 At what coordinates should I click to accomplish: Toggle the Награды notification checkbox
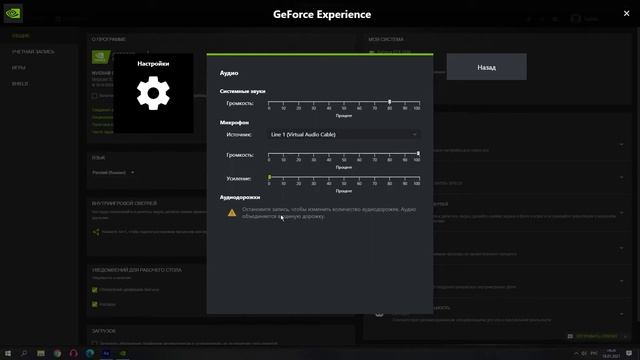[x=95, y=304]
